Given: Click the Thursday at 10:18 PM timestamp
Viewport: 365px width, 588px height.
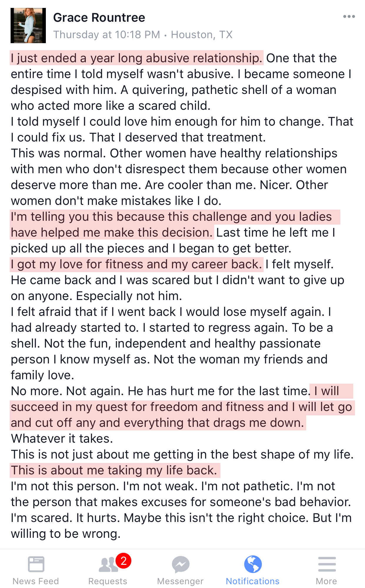Looking at the screenshot, I should (107, 35).
